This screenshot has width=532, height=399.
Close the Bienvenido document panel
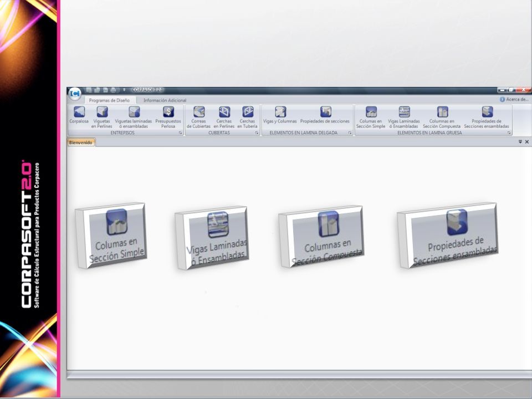pos(527,142)
